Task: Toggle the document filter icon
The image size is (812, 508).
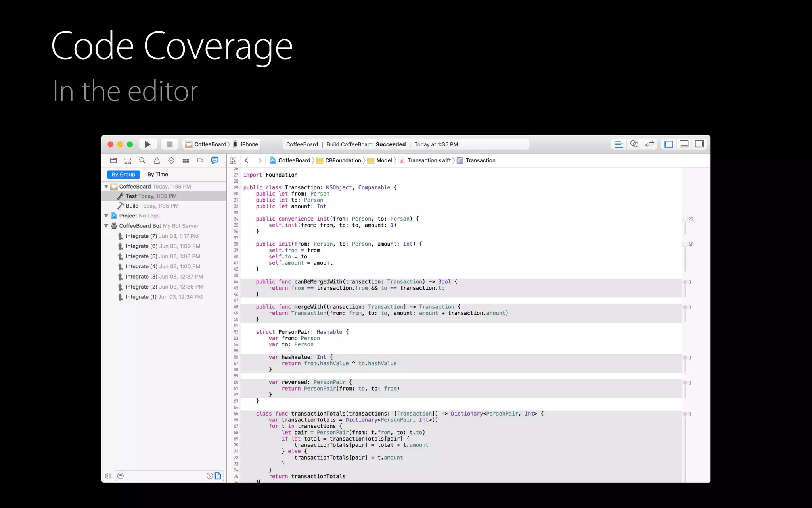Action: [x=218, y=476]
